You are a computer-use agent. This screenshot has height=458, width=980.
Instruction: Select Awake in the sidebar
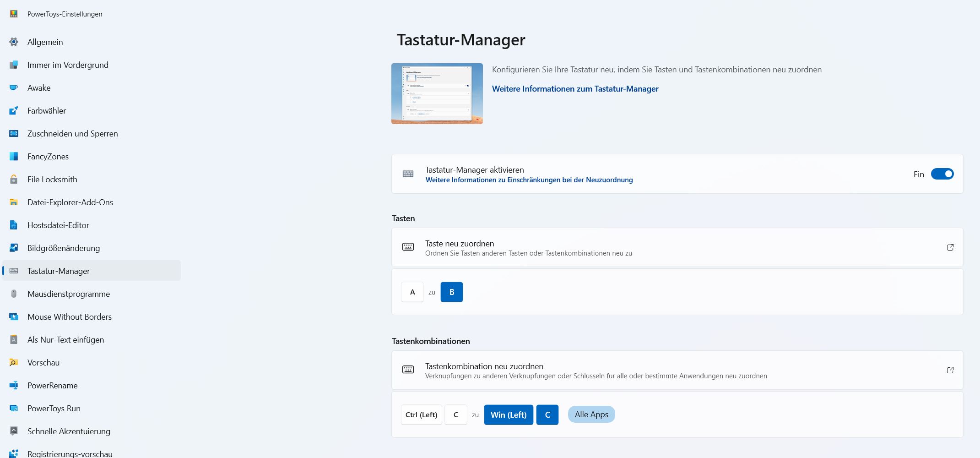[92, 87]
